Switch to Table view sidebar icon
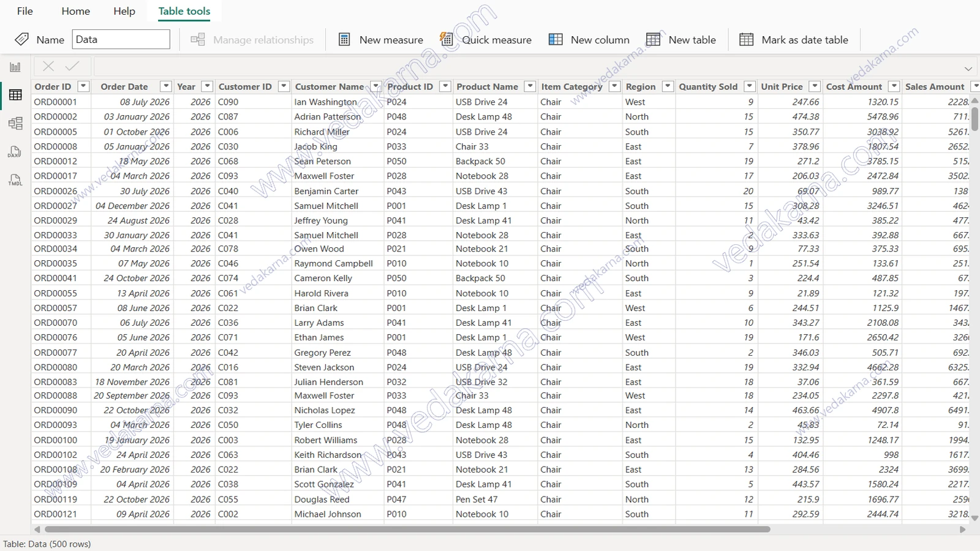This screenshot has width=980, height=551. tap(15, 95)
